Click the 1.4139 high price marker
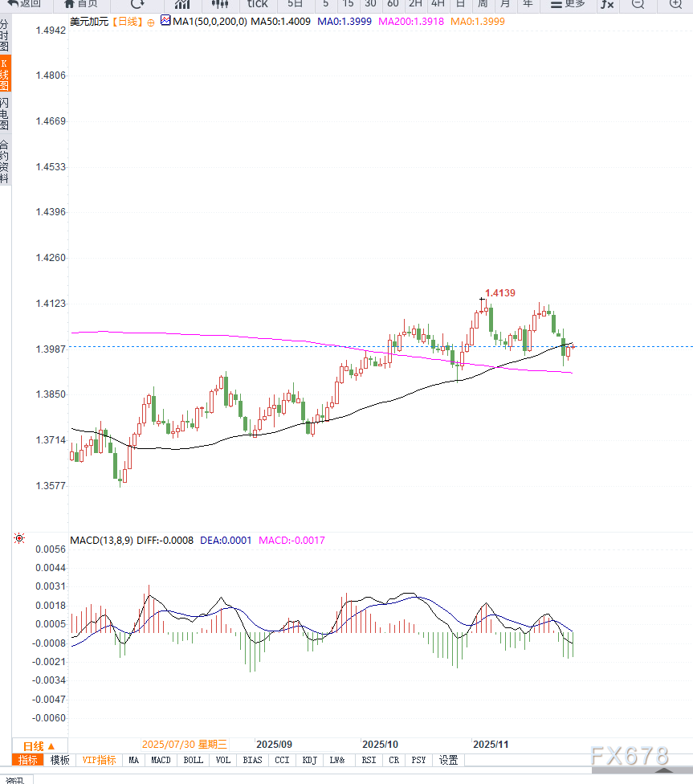Image resolution: width=693 pixels, height=784 pixels. coord(500,293)
